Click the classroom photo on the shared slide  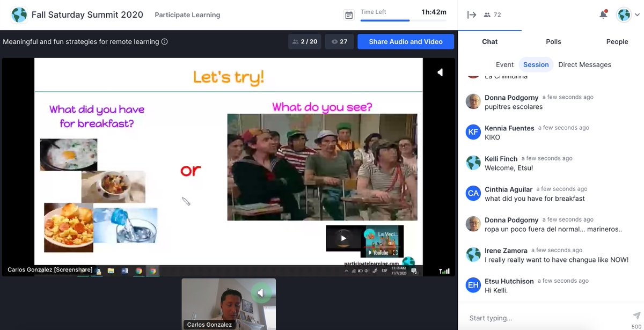(x=322, y=167)
